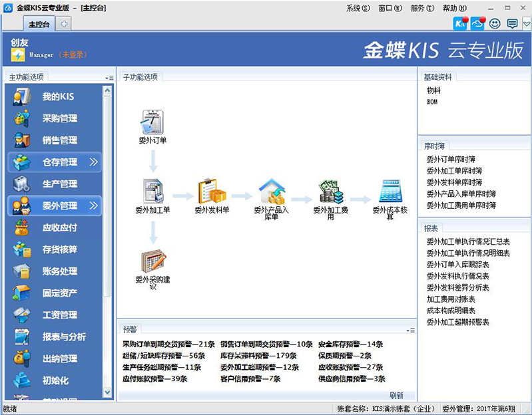Open the 委外订单 workflow icon
Viewport: 532px width, 415px height.
pos(152,122)
